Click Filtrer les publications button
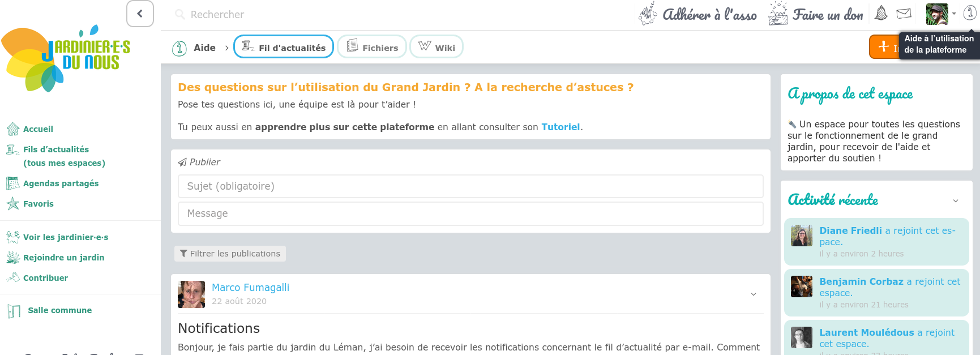This screenshot has height=355, width=980. tap(230, 254)
